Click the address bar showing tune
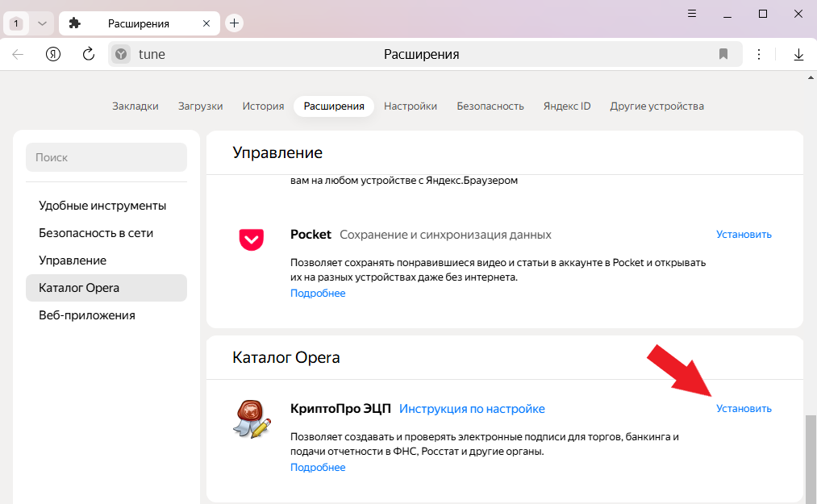The height and width of the screenshot is (504, 817). (x=425, y=54)
